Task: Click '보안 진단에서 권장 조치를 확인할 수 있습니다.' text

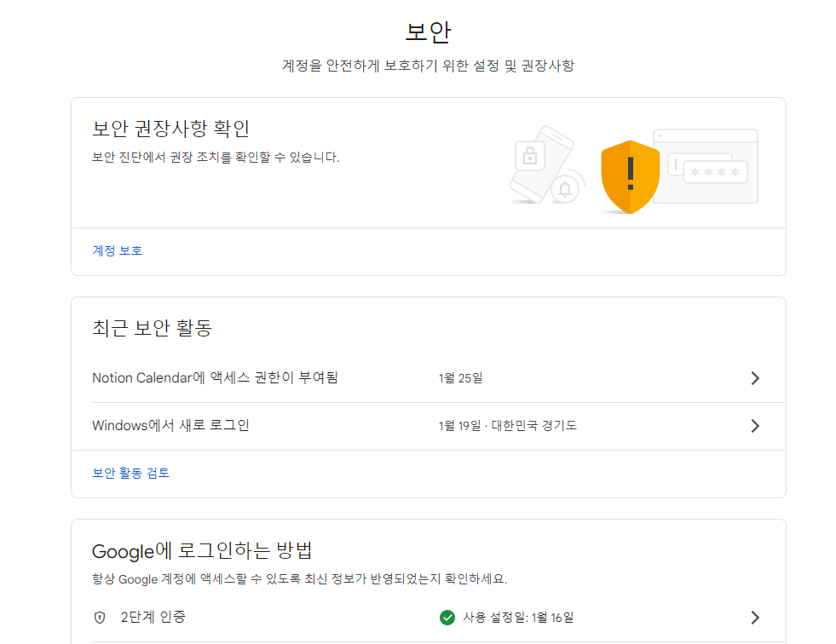Action: pos(216,158)
